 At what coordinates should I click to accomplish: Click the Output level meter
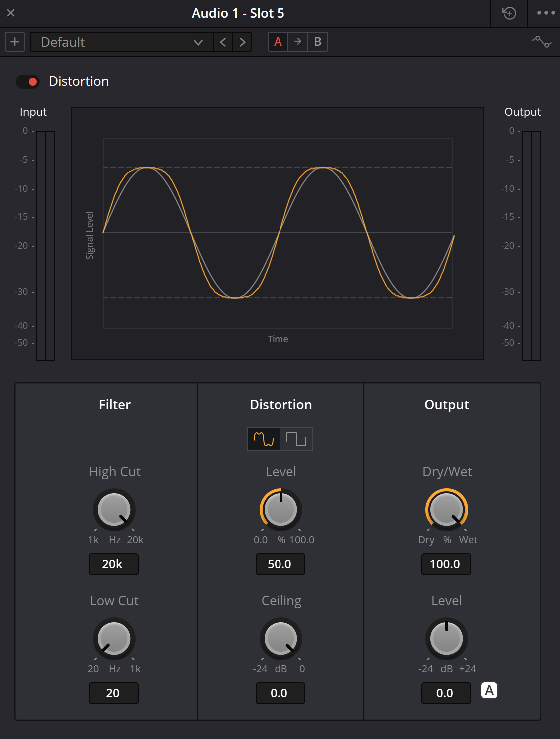tap(532, 246)
